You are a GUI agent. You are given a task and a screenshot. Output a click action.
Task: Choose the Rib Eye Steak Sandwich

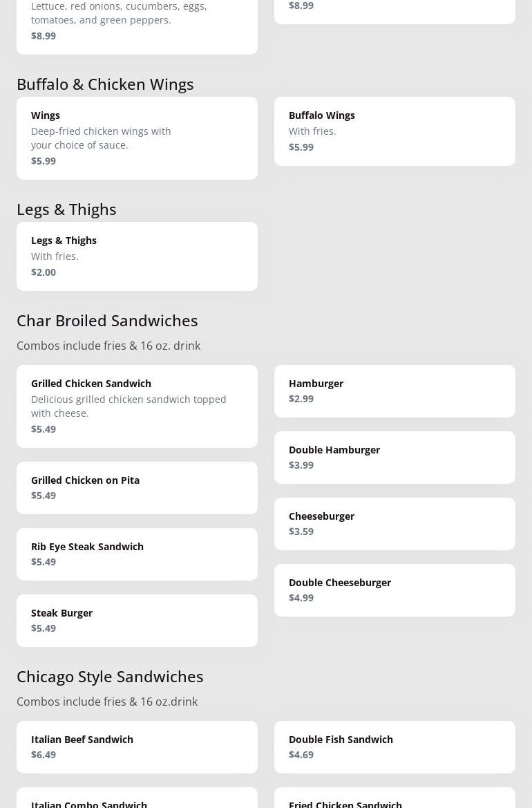(137, 554)
